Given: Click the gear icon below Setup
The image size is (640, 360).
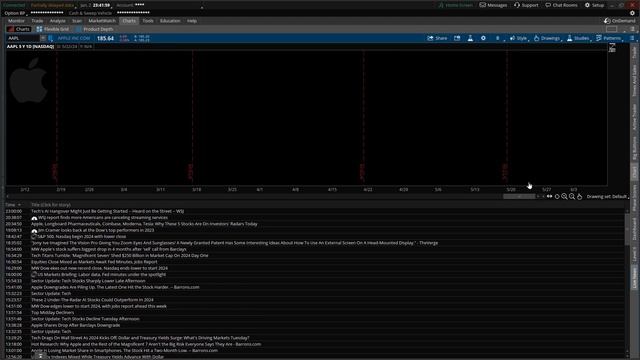Looking at the screenshot, I should point(632,13).
